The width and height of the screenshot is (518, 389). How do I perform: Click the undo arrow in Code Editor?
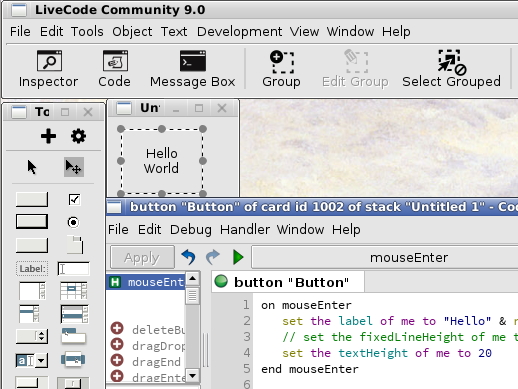coord(188,257)
